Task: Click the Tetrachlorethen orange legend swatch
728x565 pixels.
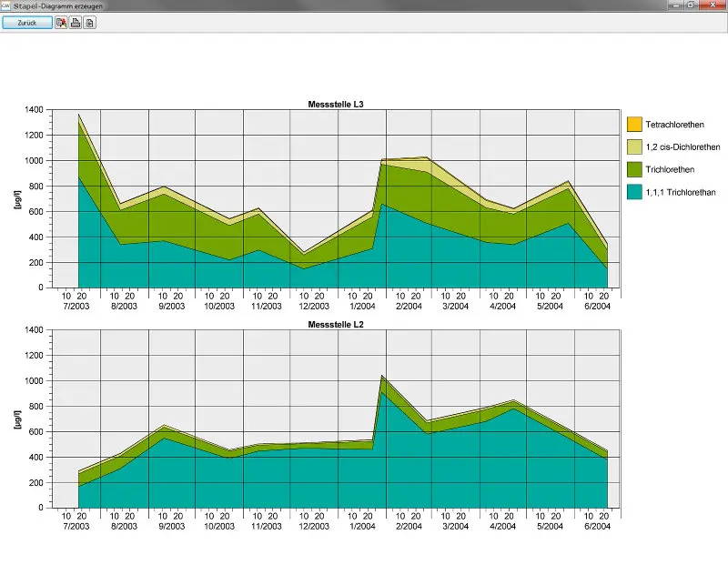Action: pos(634,124)
